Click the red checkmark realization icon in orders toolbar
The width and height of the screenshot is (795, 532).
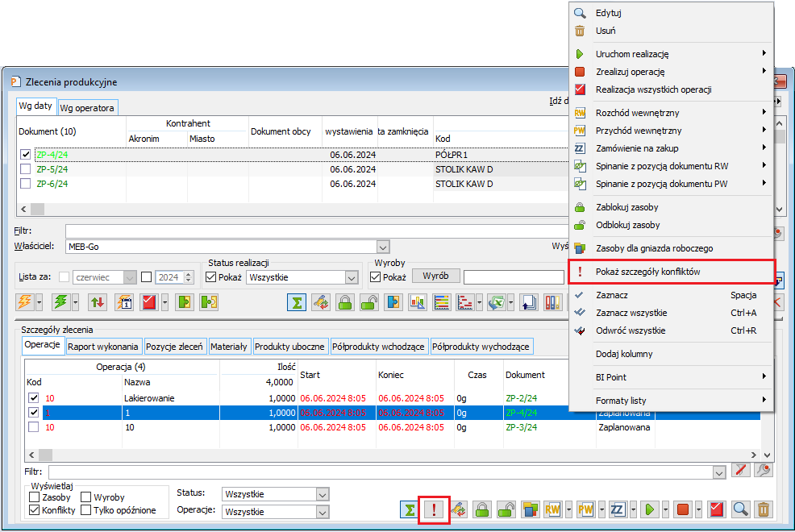tap(149, 302)
